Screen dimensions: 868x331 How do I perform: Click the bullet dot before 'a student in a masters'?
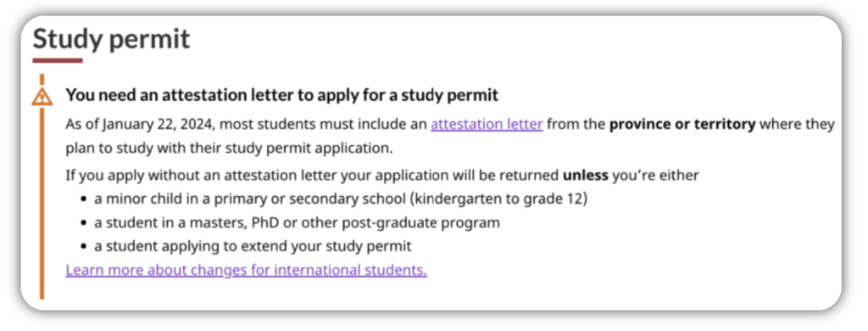[84, 223]
